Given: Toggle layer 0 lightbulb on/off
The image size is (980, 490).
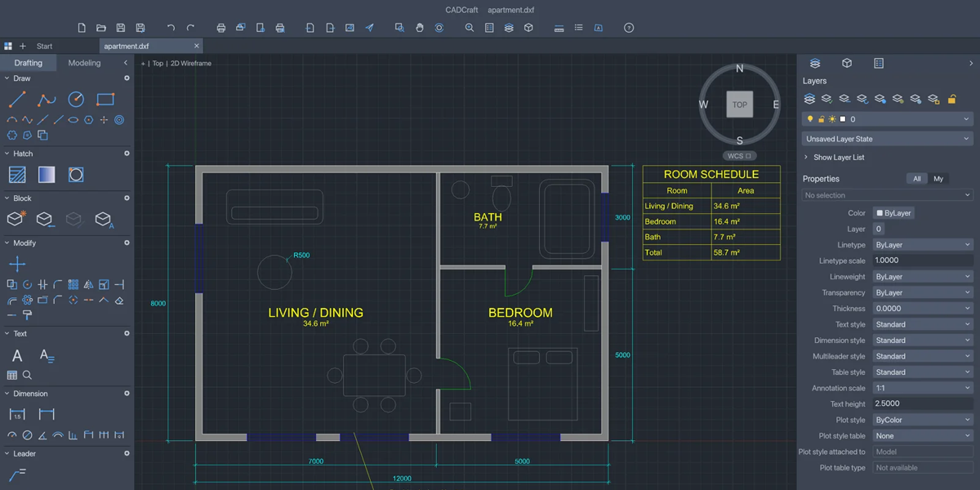Looking at the screenshot, I should [x=810, y=119].
